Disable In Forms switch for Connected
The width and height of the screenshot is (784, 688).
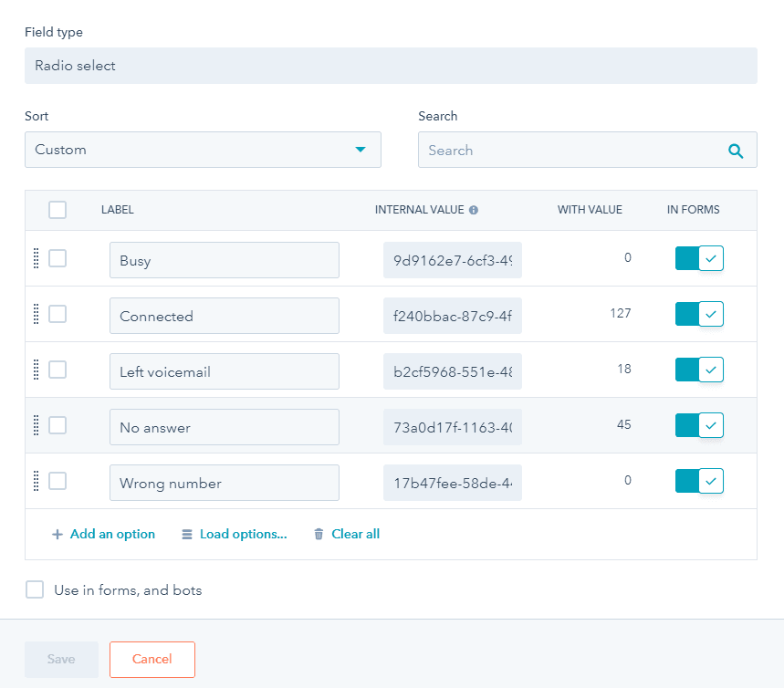click(x=699, y=315)
